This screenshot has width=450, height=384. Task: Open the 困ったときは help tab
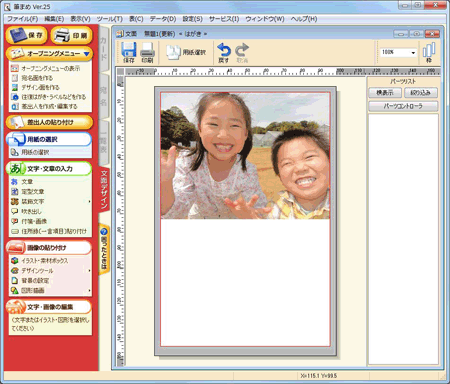pos(104,249)
